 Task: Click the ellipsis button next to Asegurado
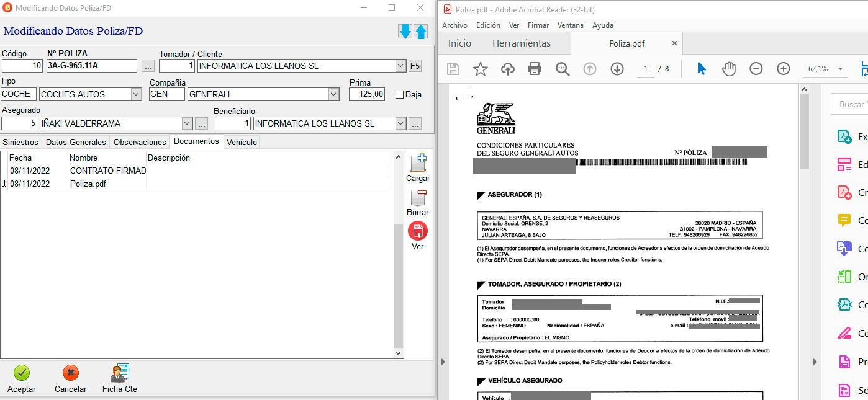click(201, 123)
